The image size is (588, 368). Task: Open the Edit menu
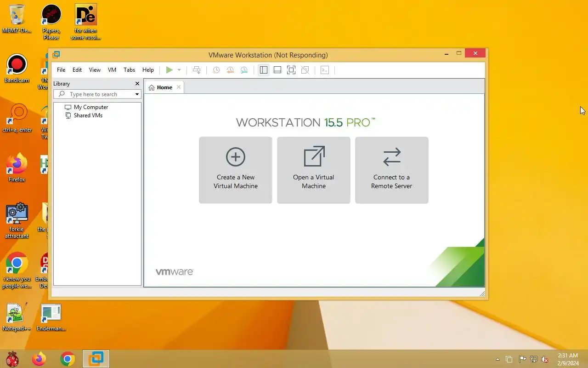tap(77, 70)
